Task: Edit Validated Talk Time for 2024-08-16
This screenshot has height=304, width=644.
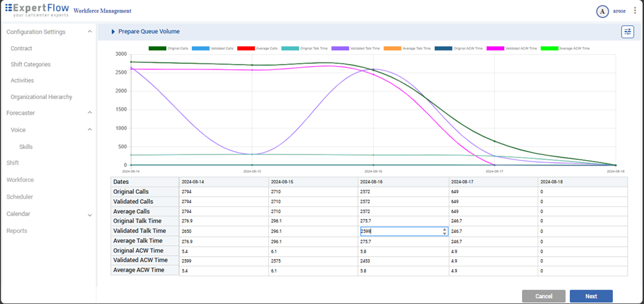Action: [400, 231]
